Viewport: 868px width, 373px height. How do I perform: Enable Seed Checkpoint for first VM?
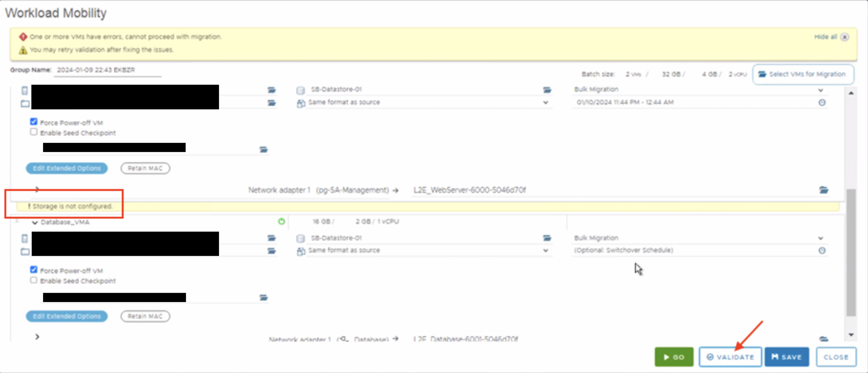click(34, 132)
